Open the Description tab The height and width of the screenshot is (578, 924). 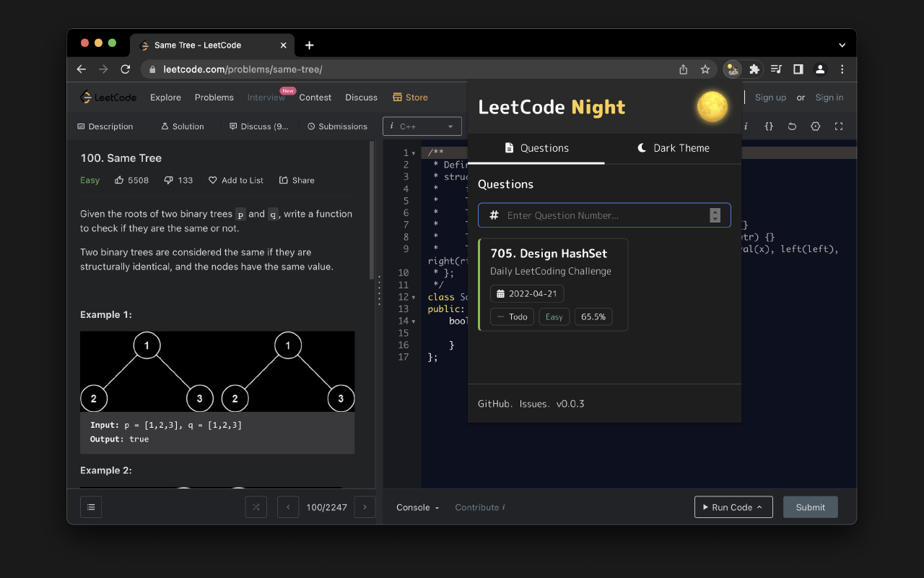105,126
